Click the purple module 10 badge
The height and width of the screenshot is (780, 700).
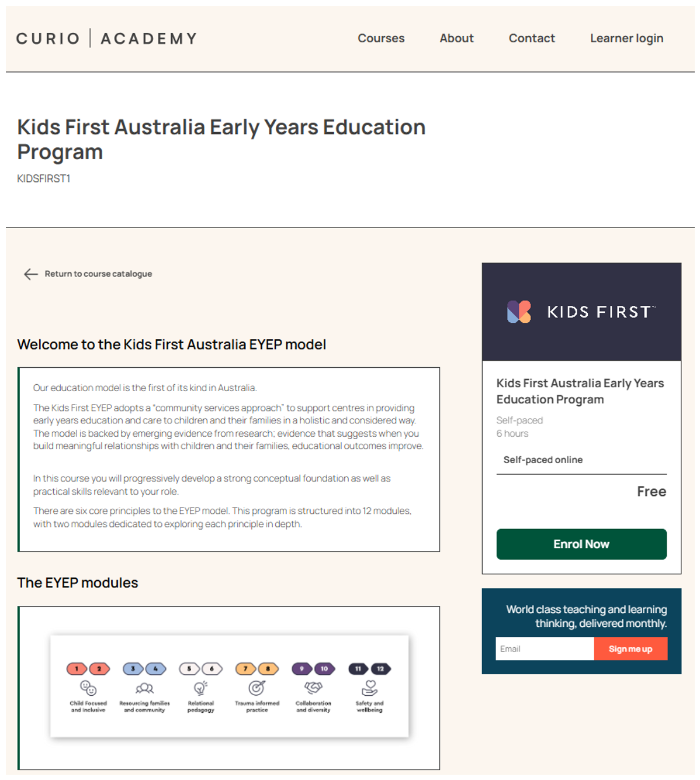(324, 668)
